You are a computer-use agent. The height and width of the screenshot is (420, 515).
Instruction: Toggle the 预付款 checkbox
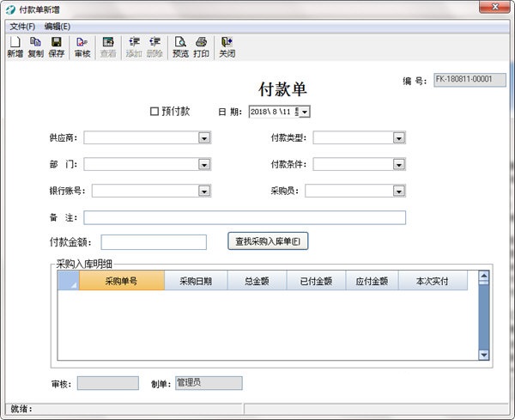tap(154, 112)
